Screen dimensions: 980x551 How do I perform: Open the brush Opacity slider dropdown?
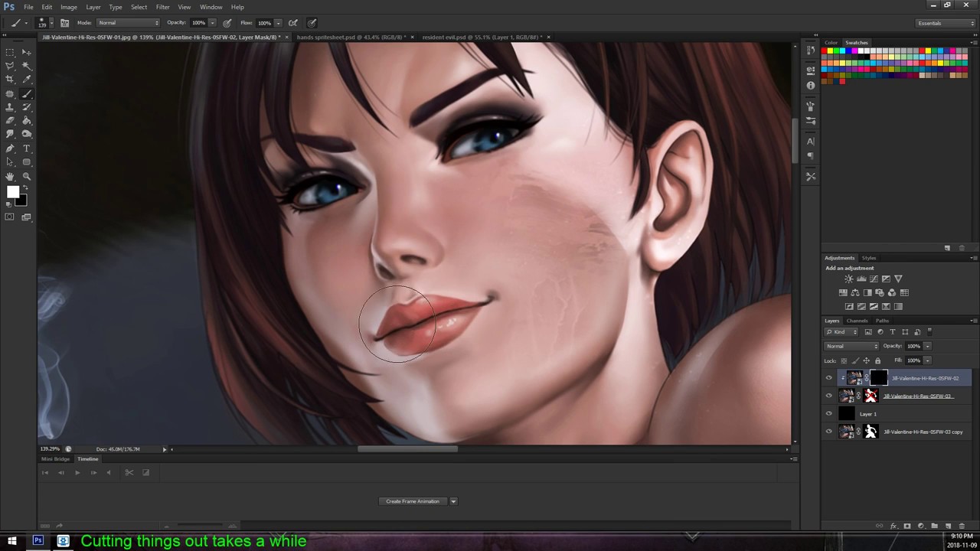coord(212,23)
